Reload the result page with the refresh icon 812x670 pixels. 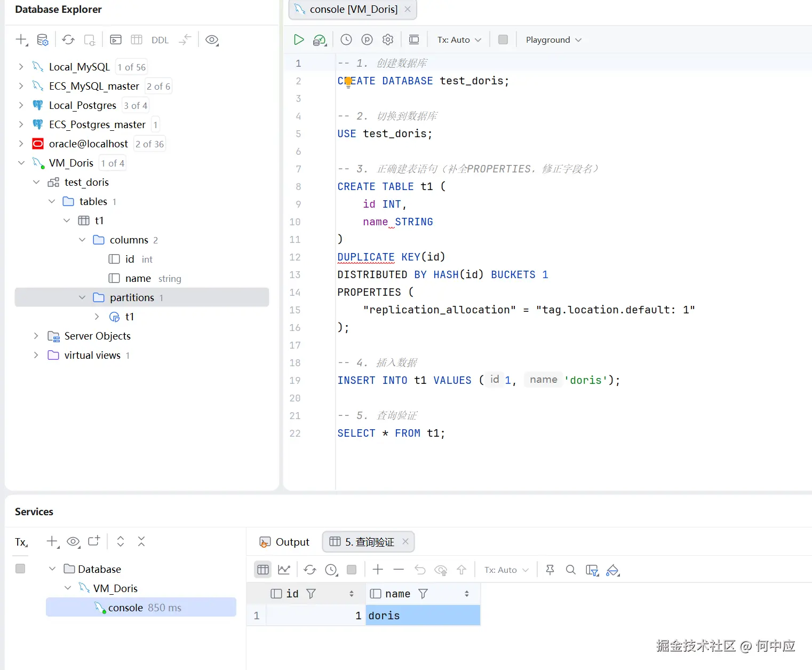click(x=310, y=570)
